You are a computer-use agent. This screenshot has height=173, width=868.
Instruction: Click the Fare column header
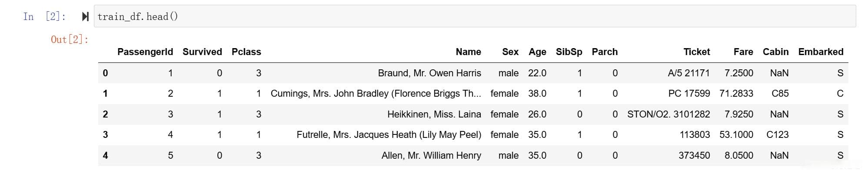pos(743,52)
